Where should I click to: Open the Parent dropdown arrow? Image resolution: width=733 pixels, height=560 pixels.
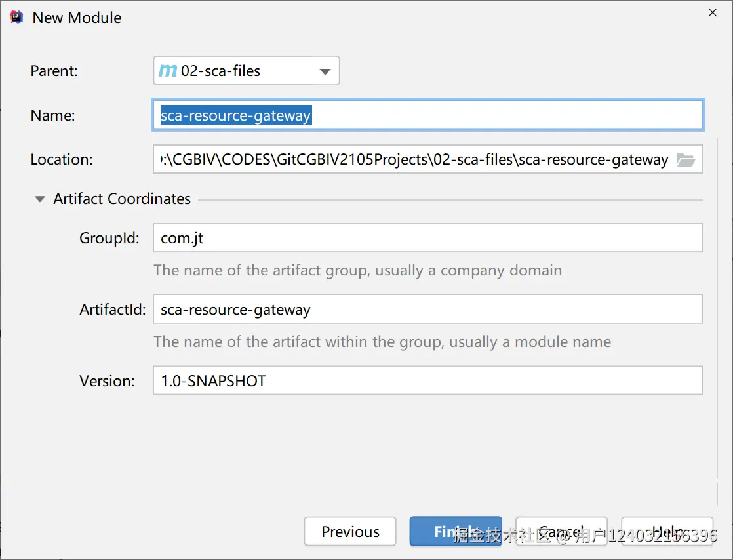[325, 71]
